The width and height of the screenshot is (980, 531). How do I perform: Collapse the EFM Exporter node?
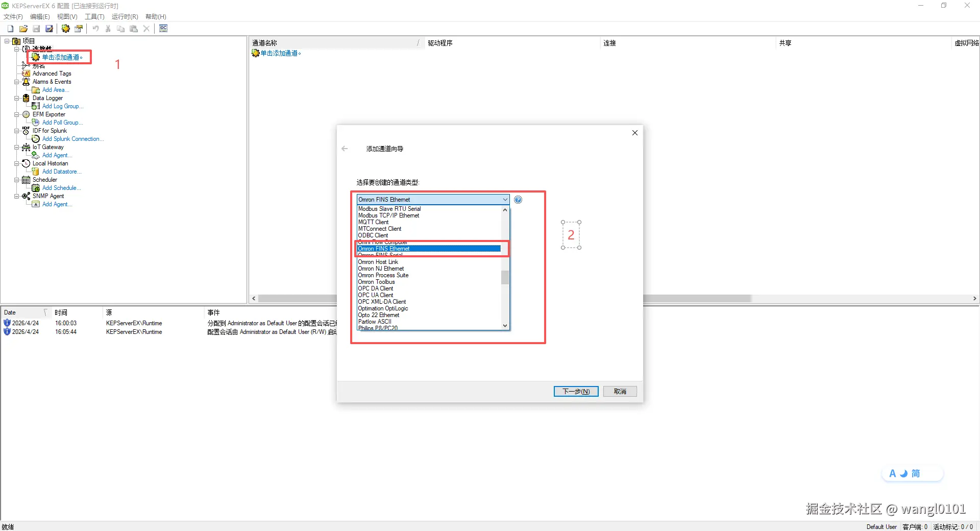pos(17,114)
